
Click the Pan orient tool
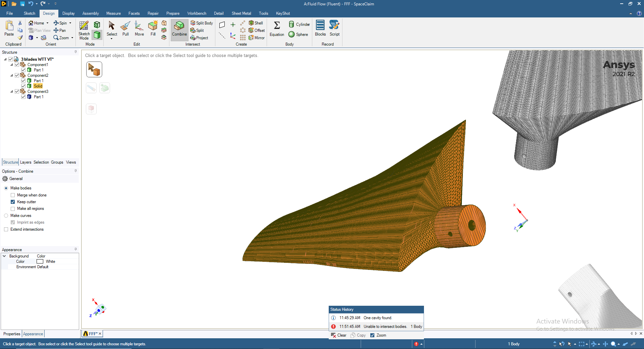[60, 31]
